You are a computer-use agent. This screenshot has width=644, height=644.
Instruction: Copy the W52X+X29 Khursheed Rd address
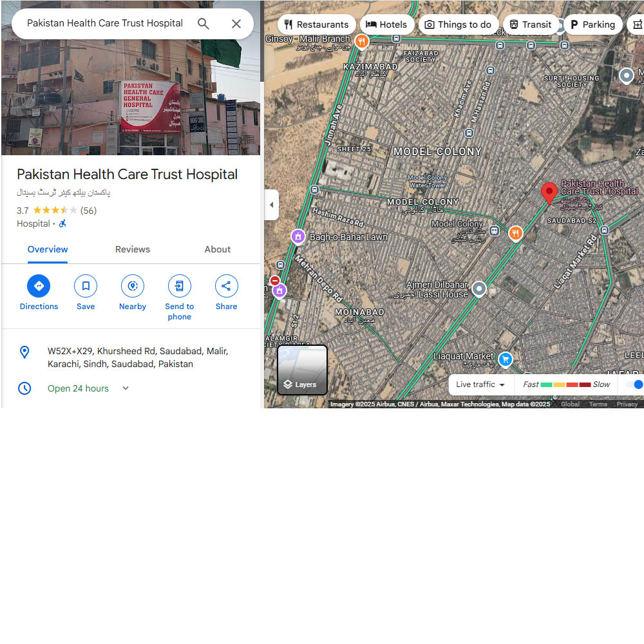(x=138, y=357)
